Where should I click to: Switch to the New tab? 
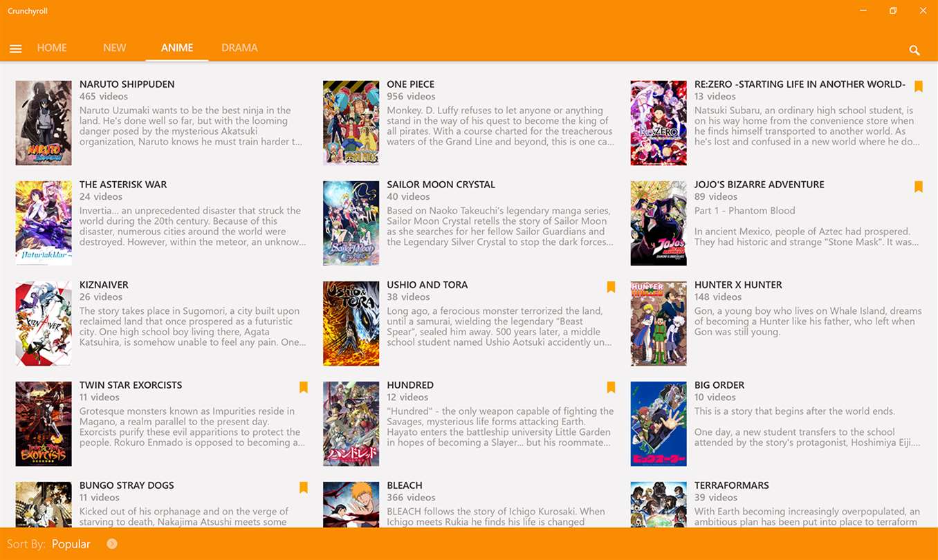pyautogui.click(x=114, y=48)
